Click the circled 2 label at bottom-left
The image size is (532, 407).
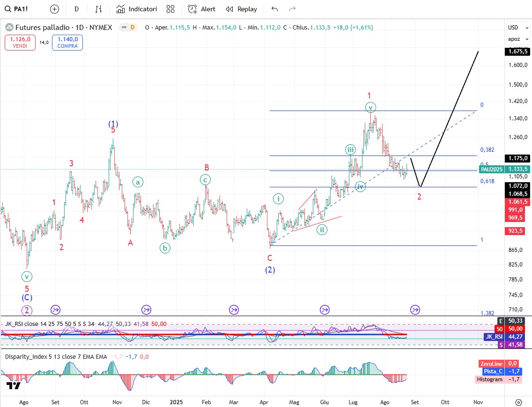[x=27, y=310]
